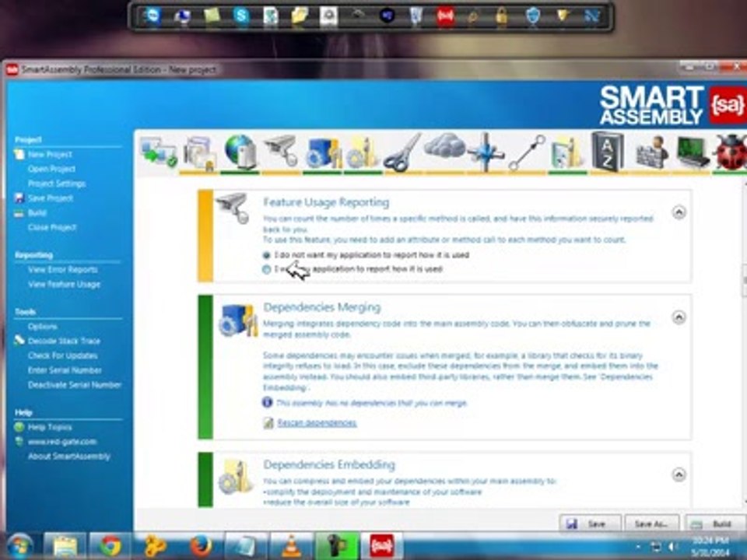Open the padlock icon in top dock

pos(501,16)
